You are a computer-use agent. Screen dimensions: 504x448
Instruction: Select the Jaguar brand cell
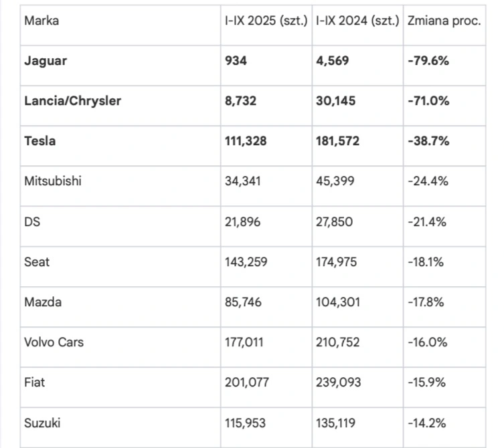point(46,61)
